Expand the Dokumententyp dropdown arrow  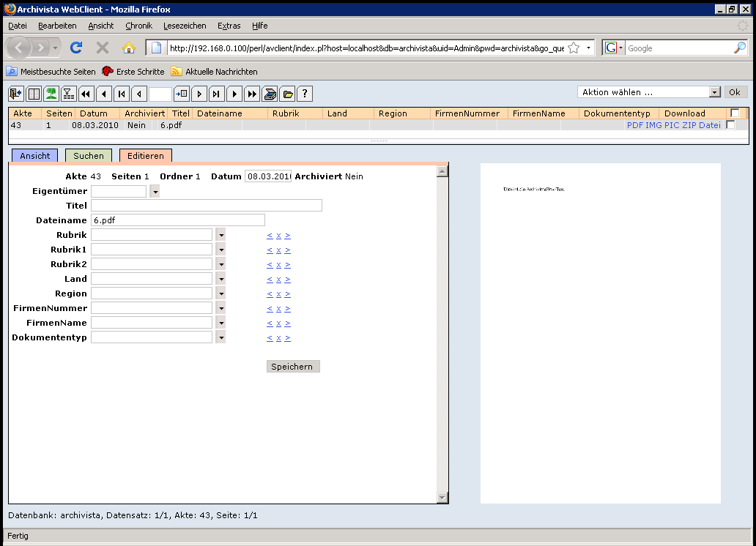[x=220, y=337]
